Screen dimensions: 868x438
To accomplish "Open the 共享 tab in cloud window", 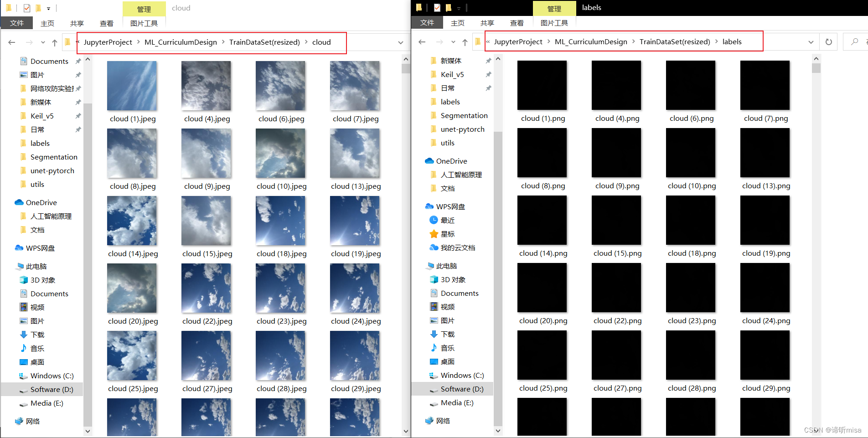I will pyautogui.click(x=77, y=23).
